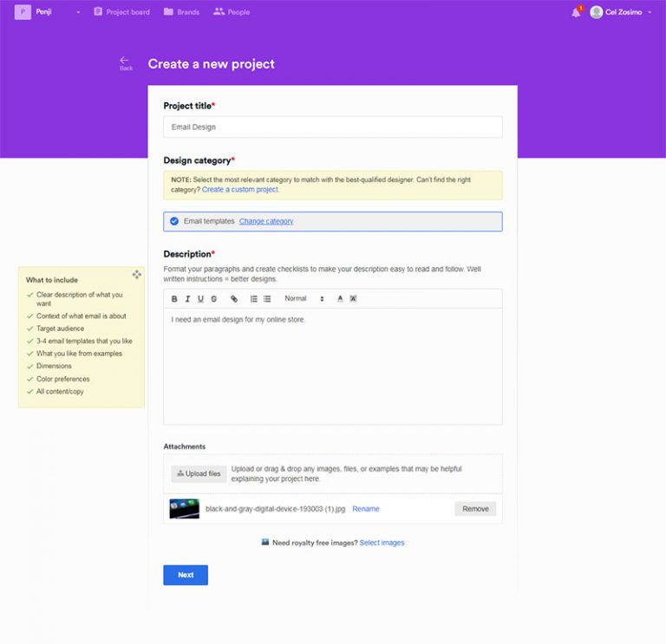666x644 pixels.
Task: Expand the Penji workspace dropdown
Action: (x=78, y=12)
